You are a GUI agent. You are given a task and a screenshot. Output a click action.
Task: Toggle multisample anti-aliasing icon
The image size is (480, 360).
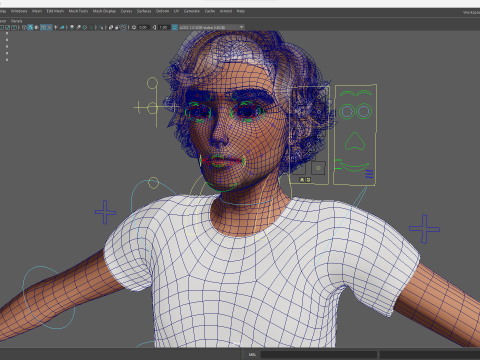point(85,27)
